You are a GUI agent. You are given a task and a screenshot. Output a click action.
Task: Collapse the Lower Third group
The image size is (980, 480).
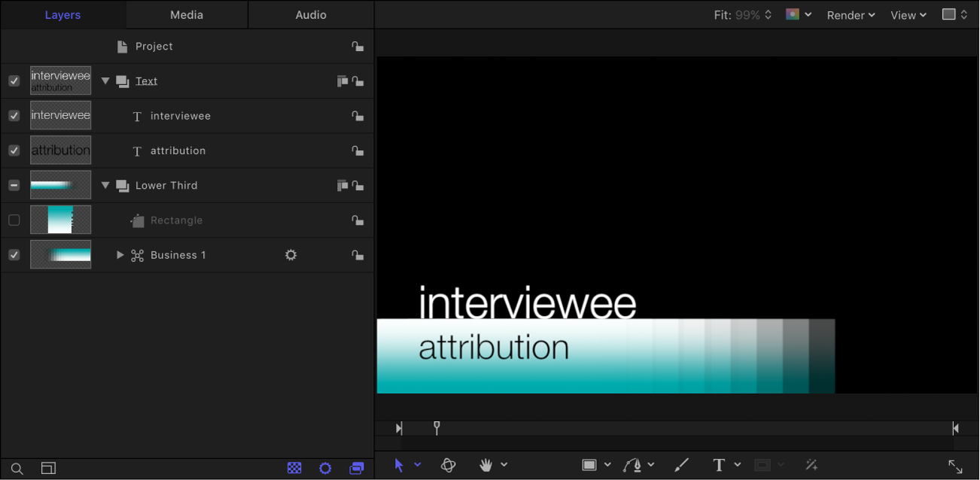click(105, 185)
